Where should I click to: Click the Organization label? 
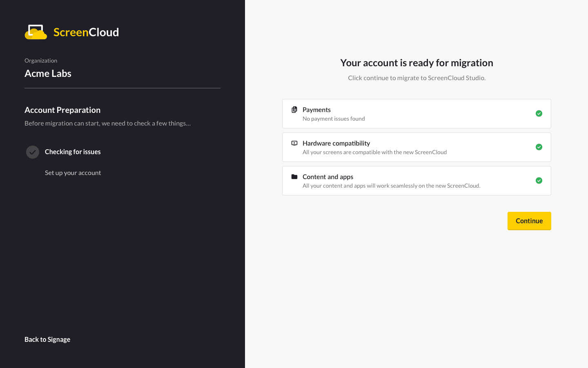41,61
